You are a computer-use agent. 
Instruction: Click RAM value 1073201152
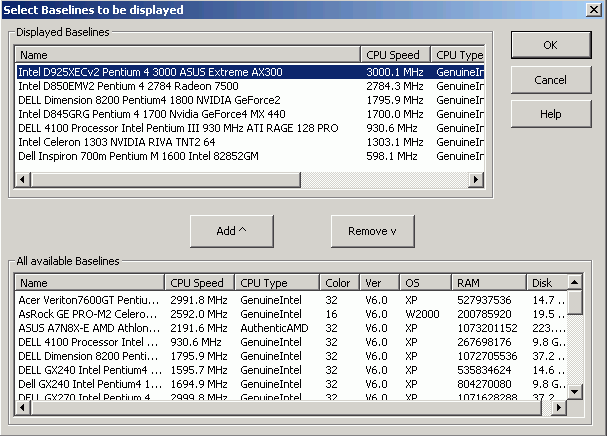(487, 328)
